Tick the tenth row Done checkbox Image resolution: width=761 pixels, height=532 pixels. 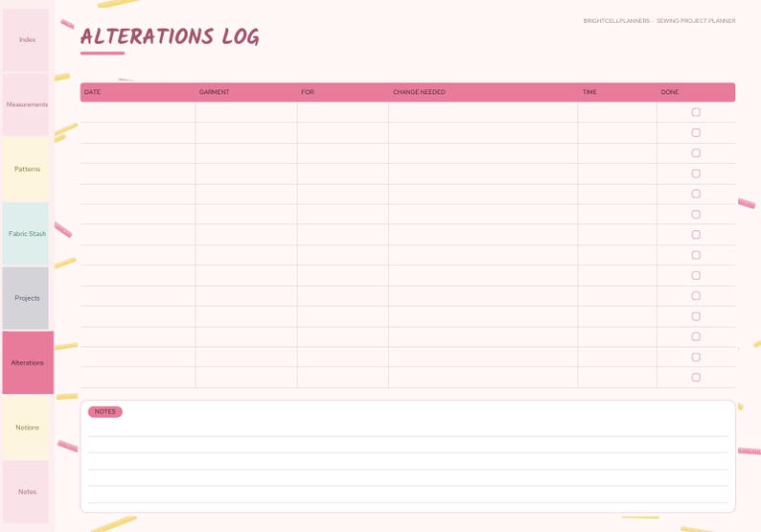696,295
